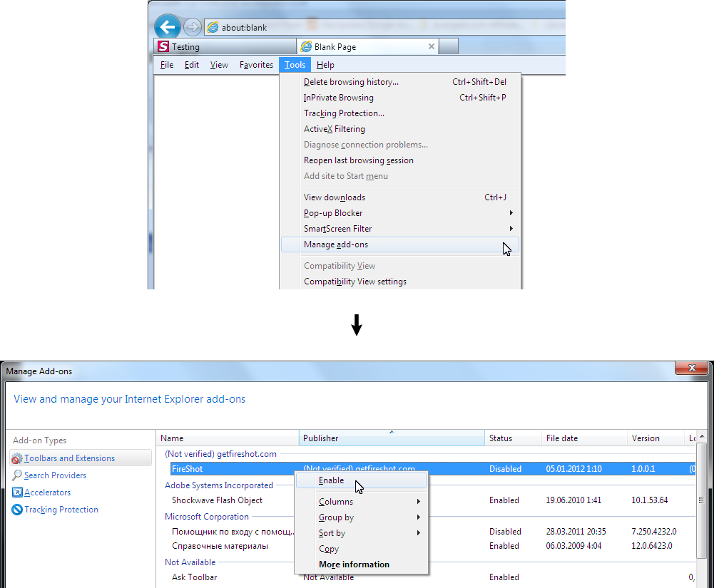Image resolution: width=714 pixels, height=588 pixels.
Task: Click the about:blank address field
Action: click(384, 27)
